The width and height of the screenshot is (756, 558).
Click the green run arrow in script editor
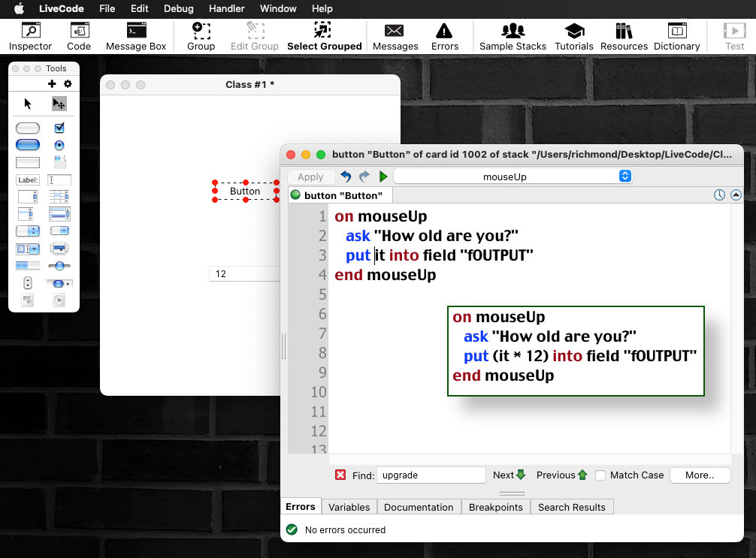coord(383,176)
